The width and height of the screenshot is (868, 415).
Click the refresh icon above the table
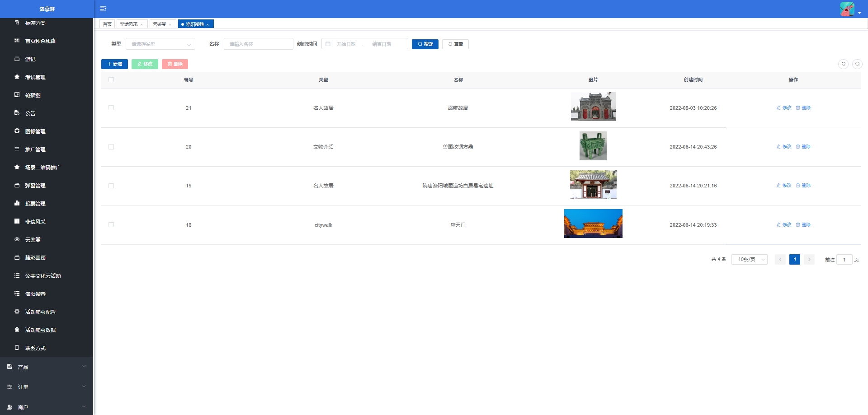click(843, 64)
